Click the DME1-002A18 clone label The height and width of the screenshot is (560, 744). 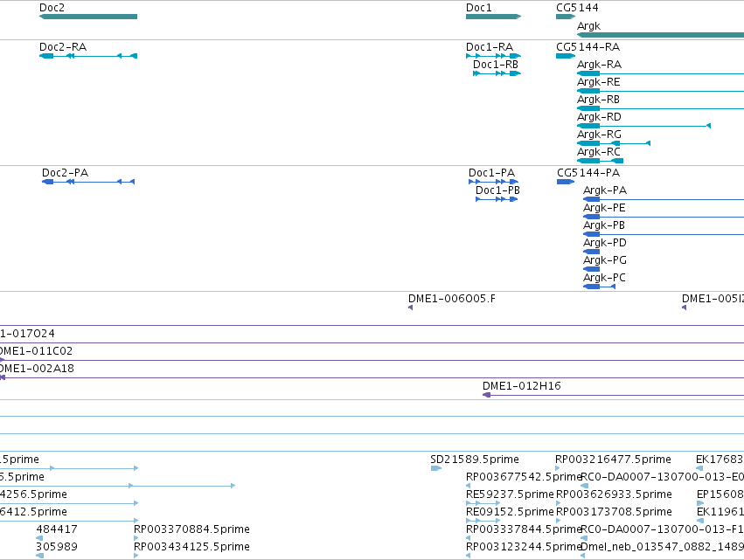(x=37, y=369)
